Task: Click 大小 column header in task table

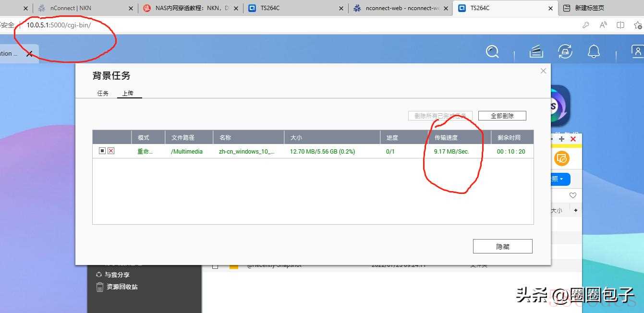Action: tap(332, 137)
